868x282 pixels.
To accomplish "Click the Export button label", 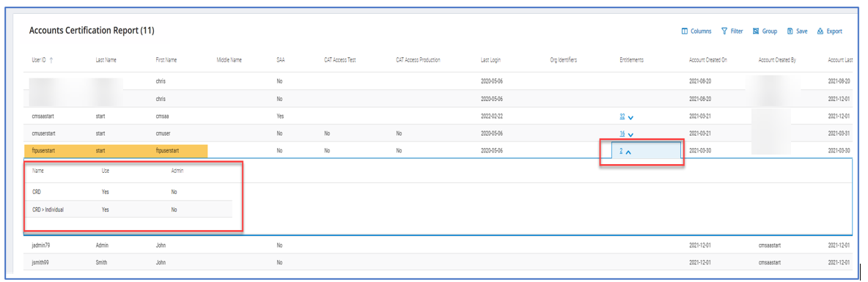I will click(x=834, y=31).
